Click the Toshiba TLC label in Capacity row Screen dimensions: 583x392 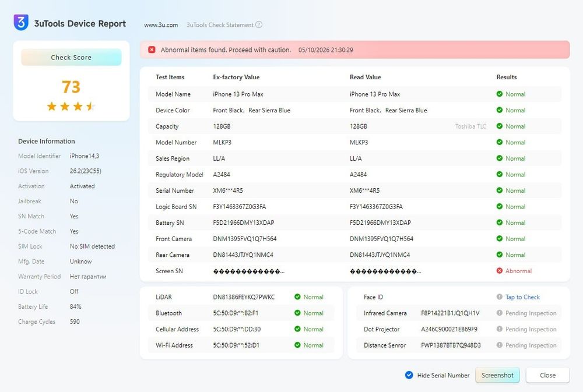(470, 126)
